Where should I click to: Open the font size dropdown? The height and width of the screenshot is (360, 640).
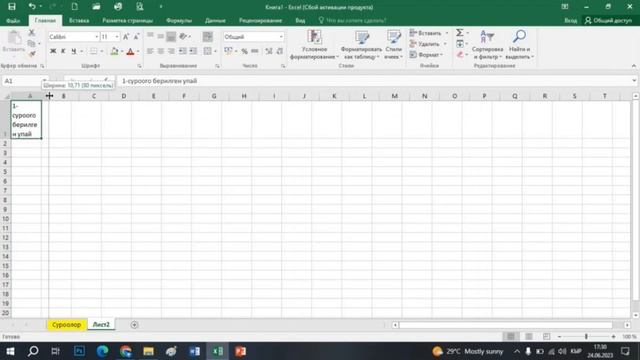(x=117, y=37)
